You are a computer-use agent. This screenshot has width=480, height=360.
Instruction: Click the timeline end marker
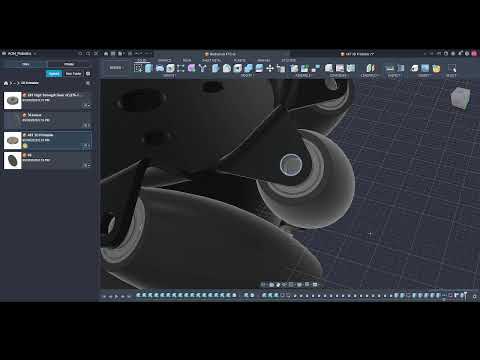click(x=465, y=295)
